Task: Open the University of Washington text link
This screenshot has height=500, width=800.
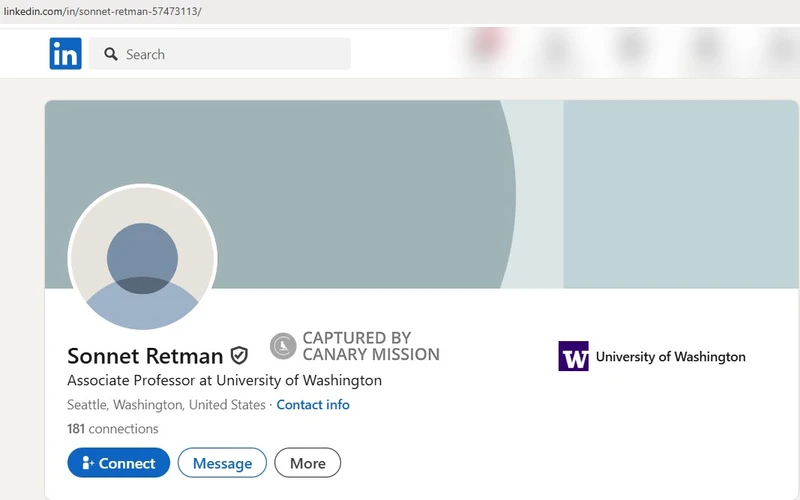Action: tap(670, 357)
